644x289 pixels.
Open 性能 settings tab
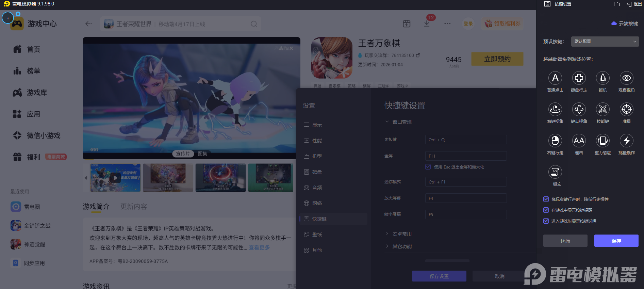[333, 141]
